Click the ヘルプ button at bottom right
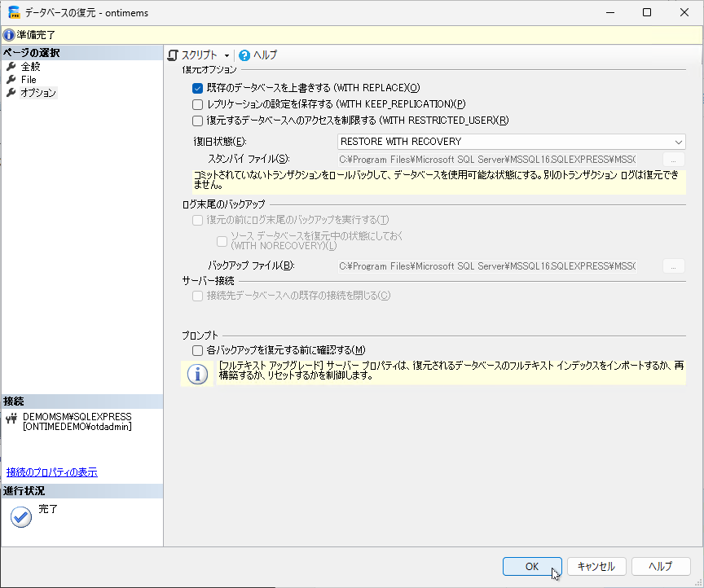This screenshot has height=588, width=704. tap(660, 566)
